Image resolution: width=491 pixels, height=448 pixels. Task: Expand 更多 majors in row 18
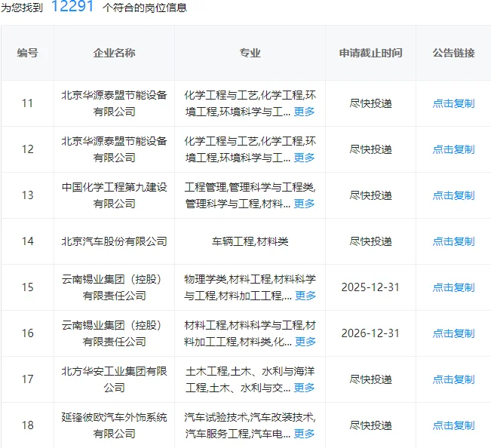pos(304,434)
